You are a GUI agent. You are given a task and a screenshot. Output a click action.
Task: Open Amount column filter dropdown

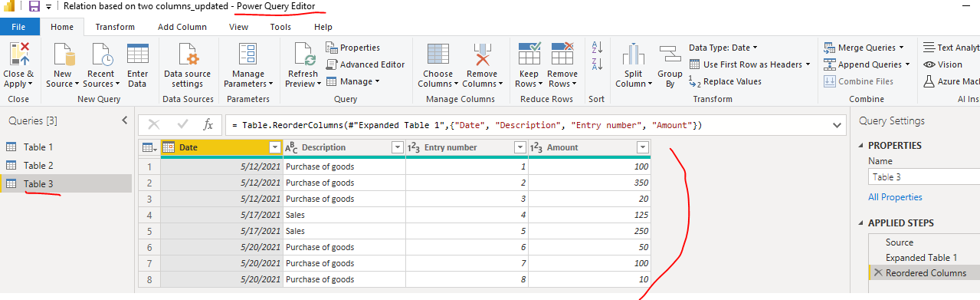tap(643, 147)
